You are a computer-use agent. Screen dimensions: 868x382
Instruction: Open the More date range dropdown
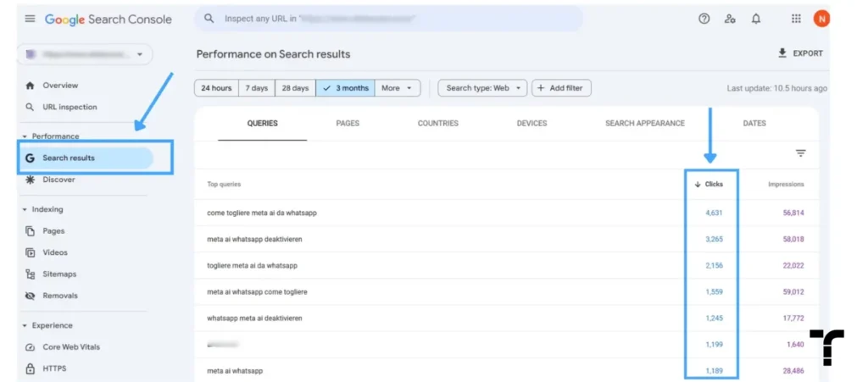[398, 88]
